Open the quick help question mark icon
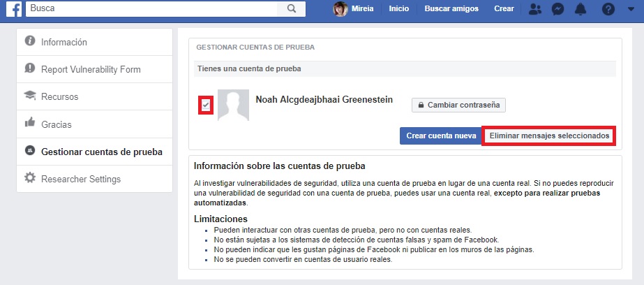Screen dimensions: 644x285 [608, 9]
